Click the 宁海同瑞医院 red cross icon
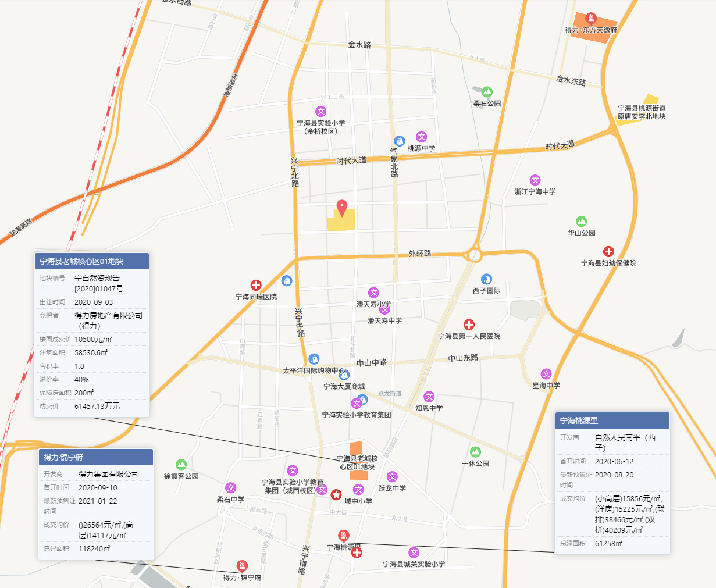Image resolution: width=716 pixels, height=588 pixels. (x=256, y=285)
